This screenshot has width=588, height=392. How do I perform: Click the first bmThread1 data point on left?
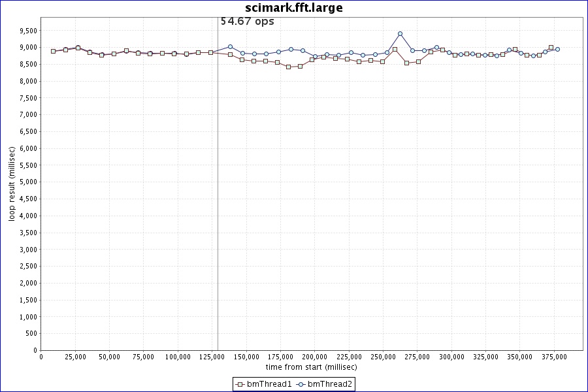[54, 51]
